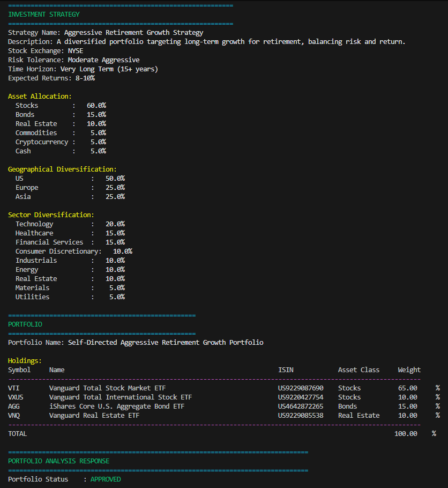Screen dimensions: 448x488
Task: Click the Stock Exchange value NYSE
Action: [x=76, y=51]
